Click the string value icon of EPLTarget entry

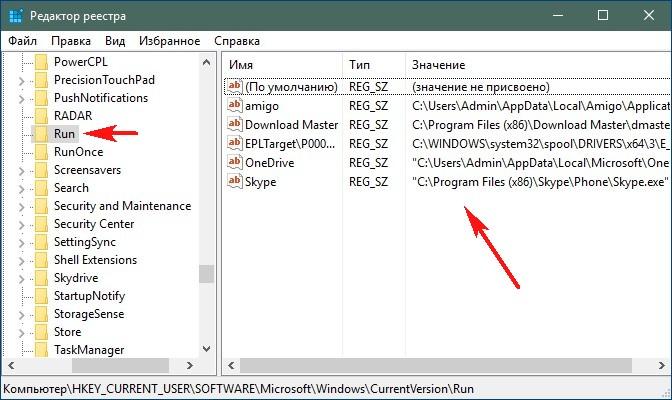pos(234,143)
